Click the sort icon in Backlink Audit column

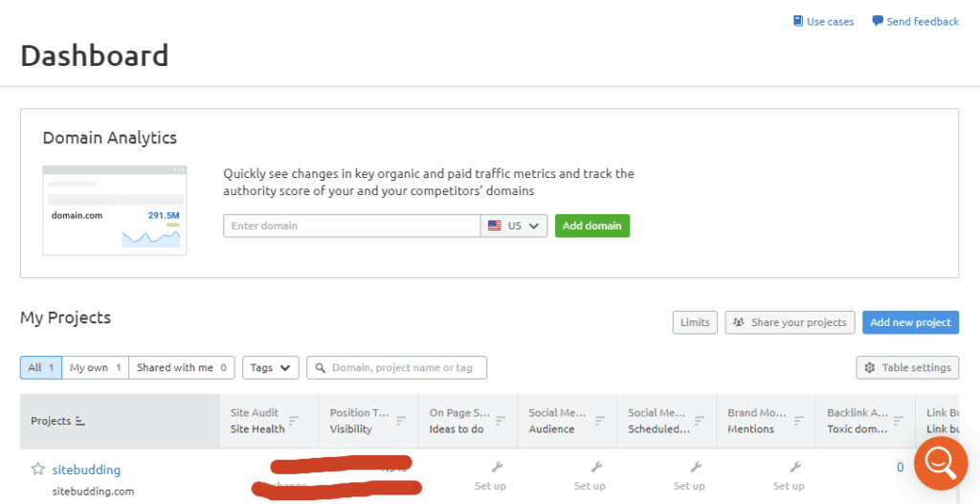[899, 421]
